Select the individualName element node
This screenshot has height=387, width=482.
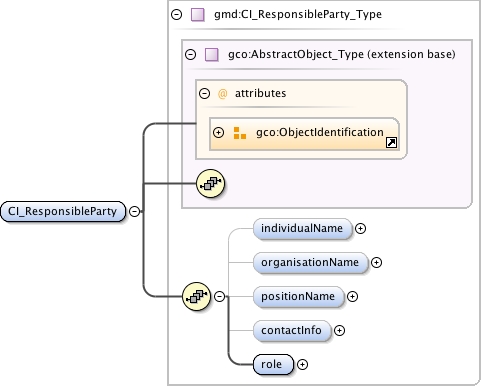click(302, 229)
